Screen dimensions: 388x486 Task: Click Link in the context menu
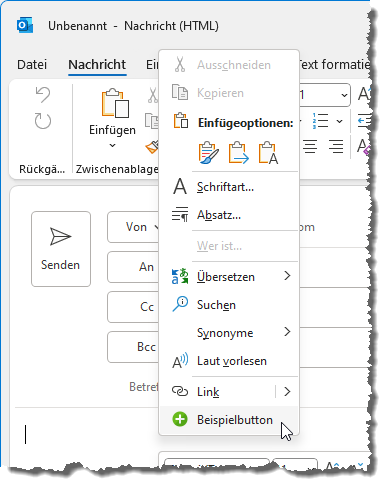(218, 392)
